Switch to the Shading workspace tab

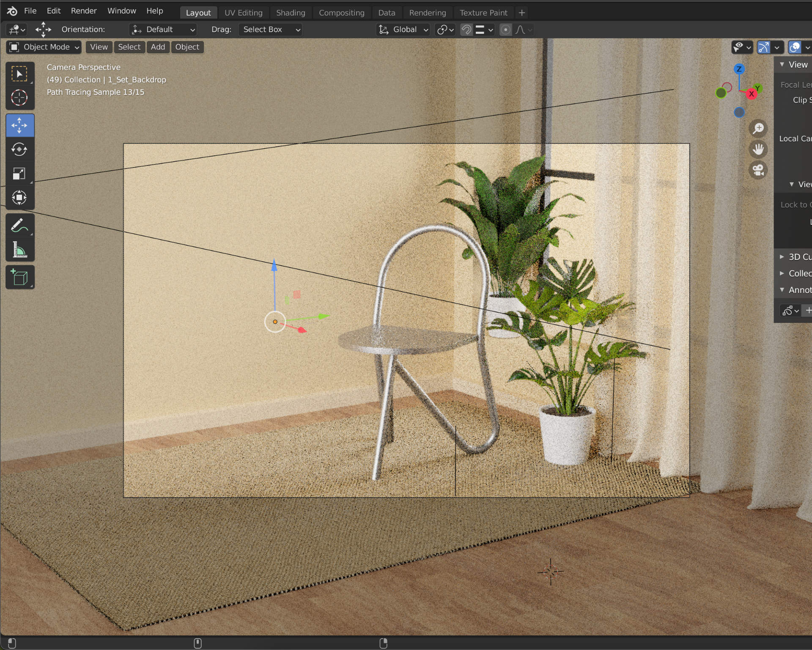[x=290, y=13]
